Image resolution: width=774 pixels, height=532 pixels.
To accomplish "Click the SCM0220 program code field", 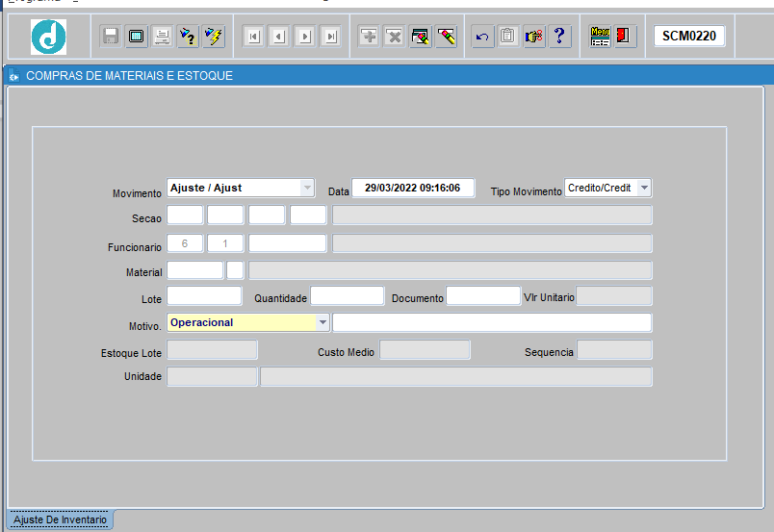I will tap(689, 36).
